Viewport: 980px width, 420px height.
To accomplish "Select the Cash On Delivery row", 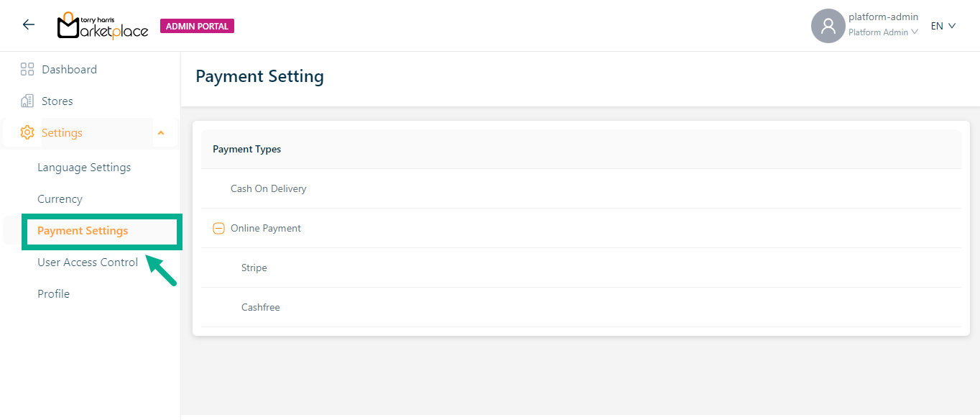I will click(268, 189).
